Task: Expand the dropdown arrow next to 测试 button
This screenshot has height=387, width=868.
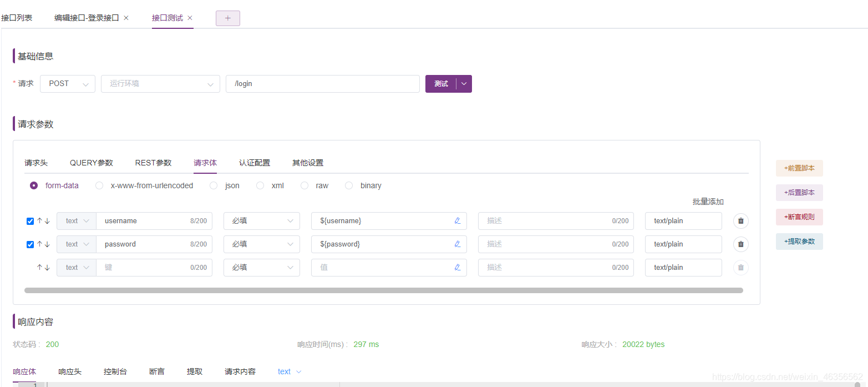Action: coord(464,83)
